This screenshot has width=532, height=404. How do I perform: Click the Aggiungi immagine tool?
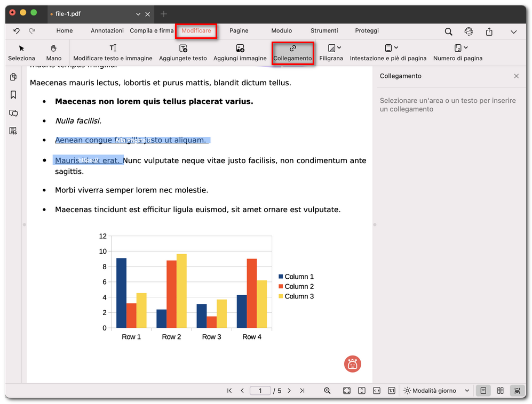(x=240, y=52)
